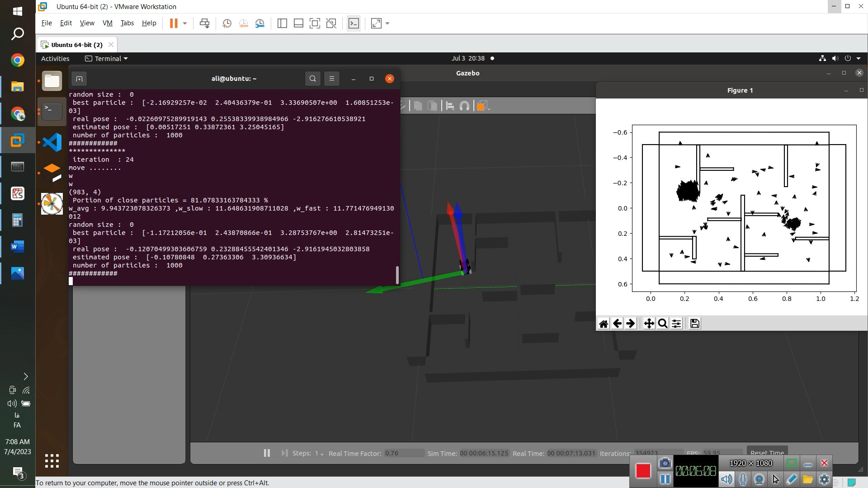Screen dimensions: 868x488
Task: Click the matplotlib Home reset-view icon
Action: 604,324
